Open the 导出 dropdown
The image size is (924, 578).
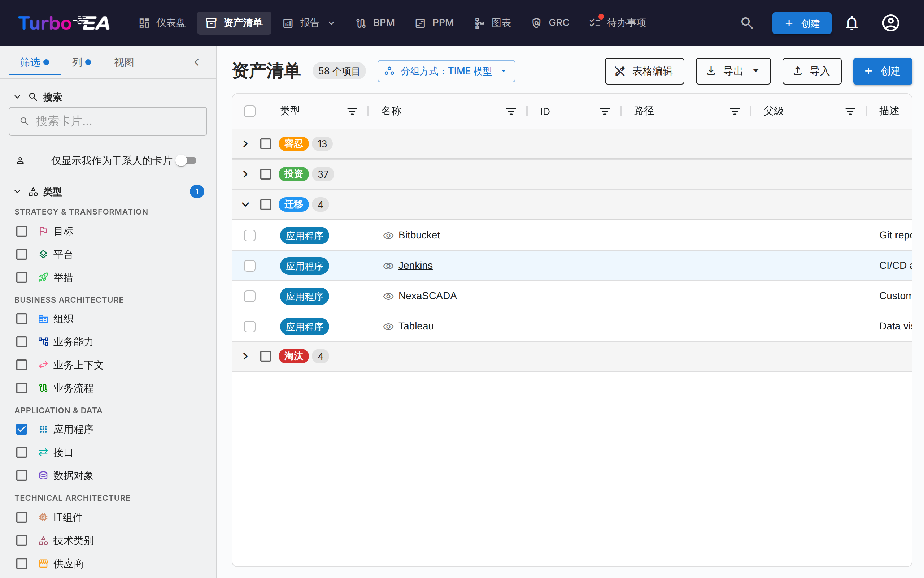[x=733, y=71]
